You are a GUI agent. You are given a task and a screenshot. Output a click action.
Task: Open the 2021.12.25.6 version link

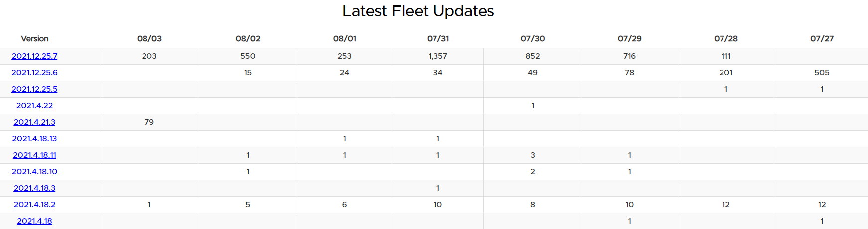pos(34,73)
